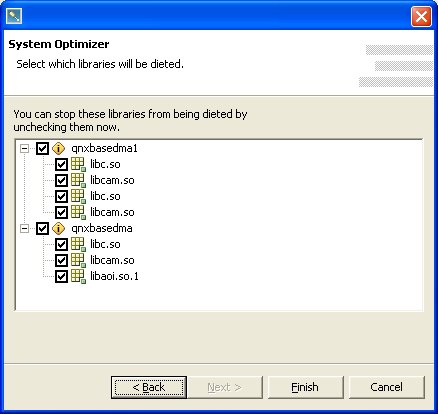Uncheck the qnxbasedma1 checkbox
The height and width of the screenshot is (414, 438).
(42, 148)
